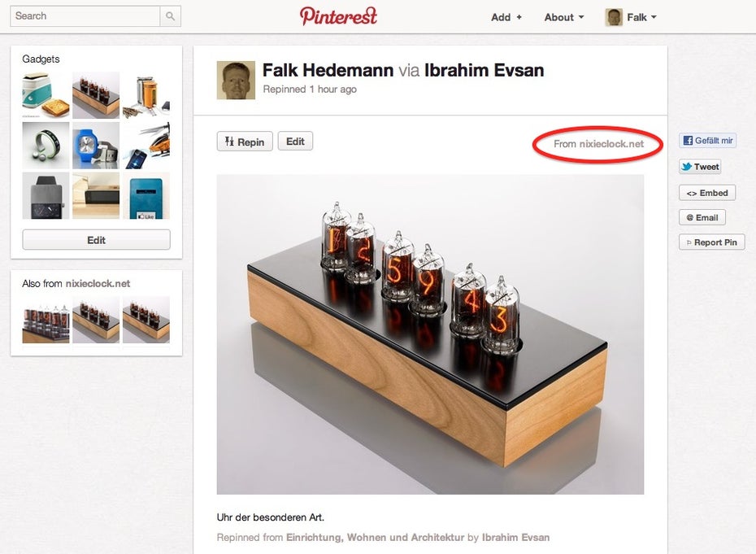This screenshot has width=756, height=554.
Task: Follow the From nixieclock.net source link
Action: [598, 144]
